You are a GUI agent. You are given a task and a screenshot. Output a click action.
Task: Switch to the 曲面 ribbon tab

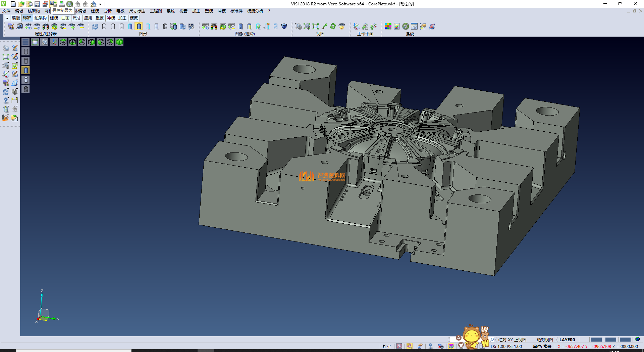pyautogui.click(x=65, y=18)
